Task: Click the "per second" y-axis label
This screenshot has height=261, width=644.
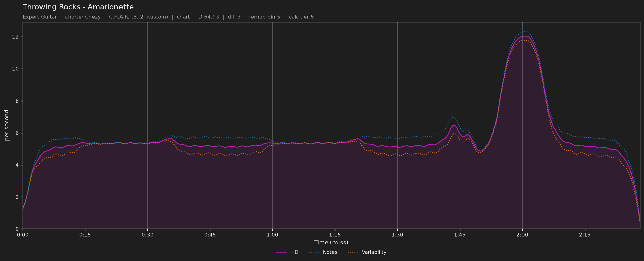Action: (x=7, y=125)
